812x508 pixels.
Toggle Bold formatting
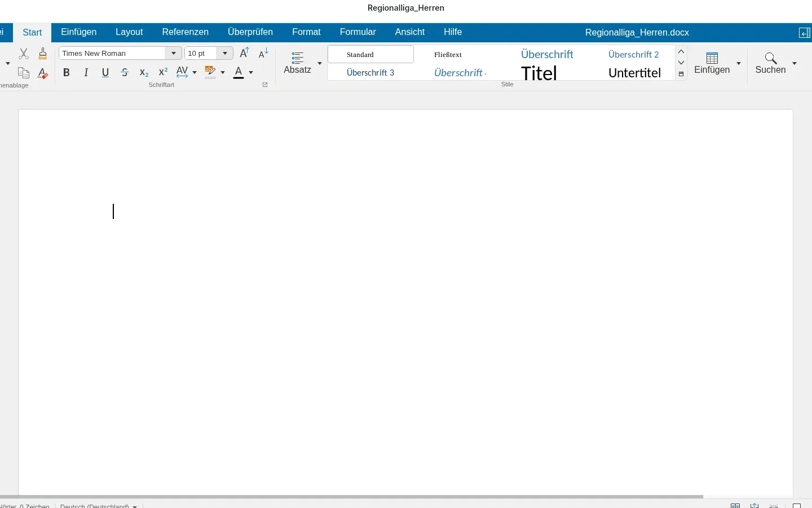point(67,72)
